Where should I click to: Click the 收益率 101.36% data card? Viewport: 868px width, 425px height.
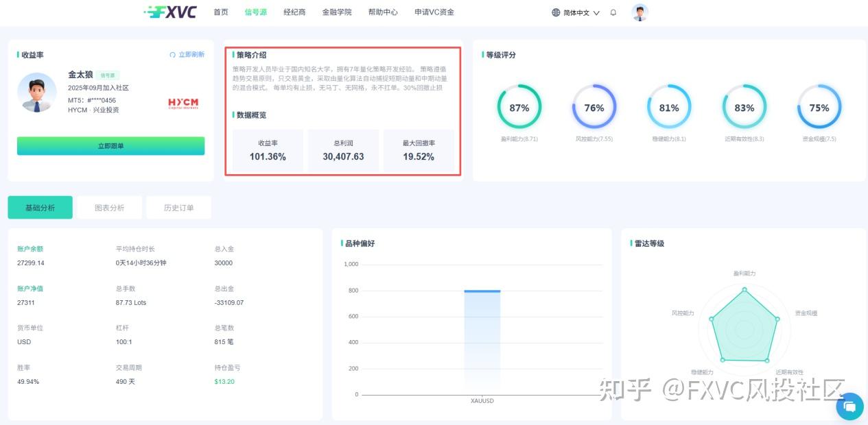pyautogui.click(x=268, y=150)
